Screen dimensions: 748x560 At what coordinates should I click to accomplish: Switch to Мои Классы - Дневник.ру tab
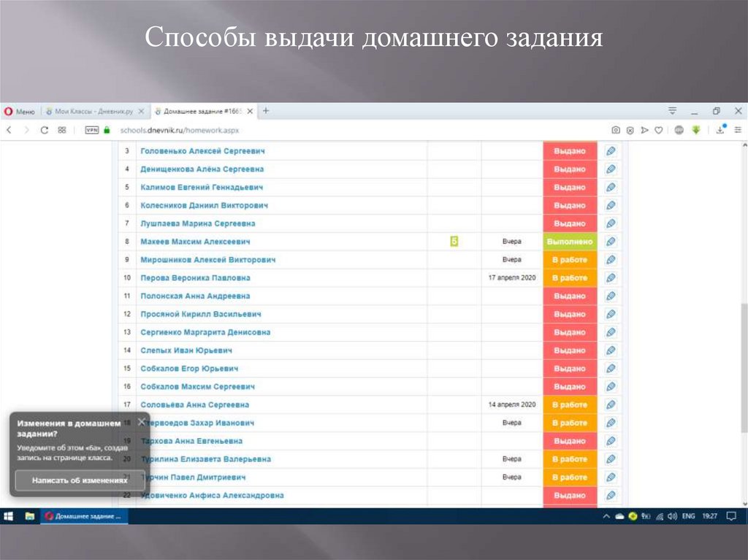94,111
